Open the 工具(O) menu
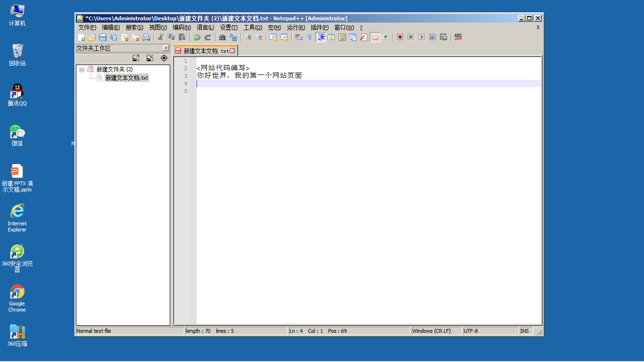Image resolution: width=644 pixels, height=362 pixels. [253, 27]
